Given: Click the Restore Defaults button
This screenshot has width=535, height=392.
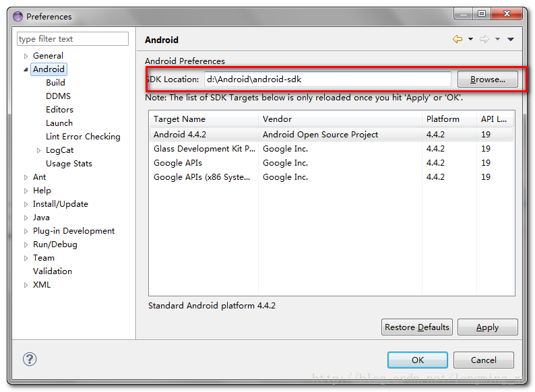Looking at the screenshot, I should click(417, 327).
